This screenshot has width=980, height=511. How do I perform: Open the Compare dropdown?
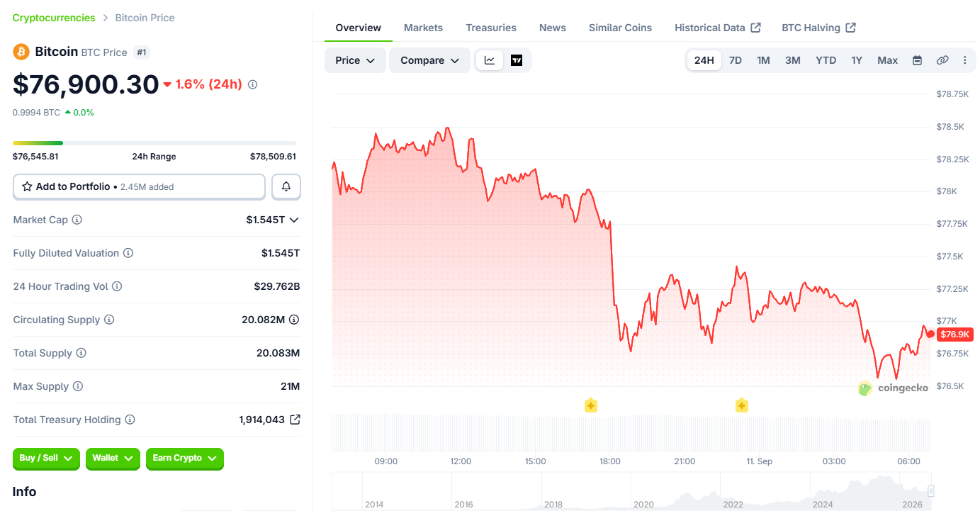click(x=429, y=60)
